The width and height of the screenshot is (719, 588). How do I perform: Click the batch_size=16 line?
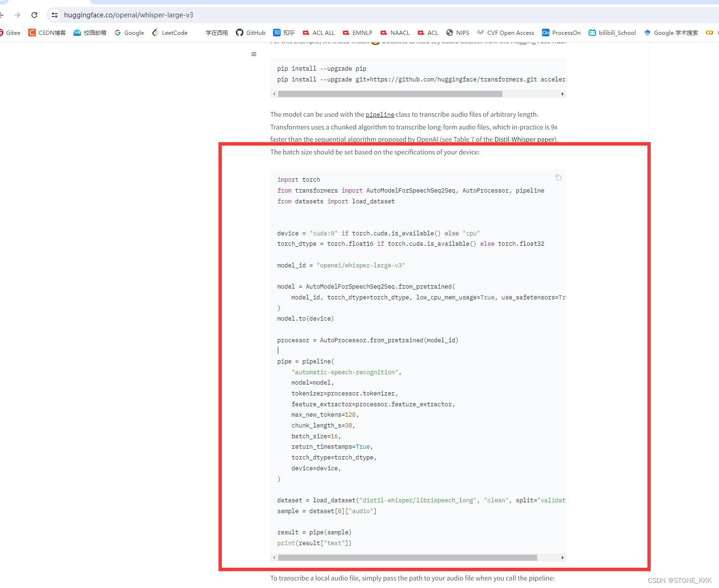pyautogui.click(x=316, y=436)
